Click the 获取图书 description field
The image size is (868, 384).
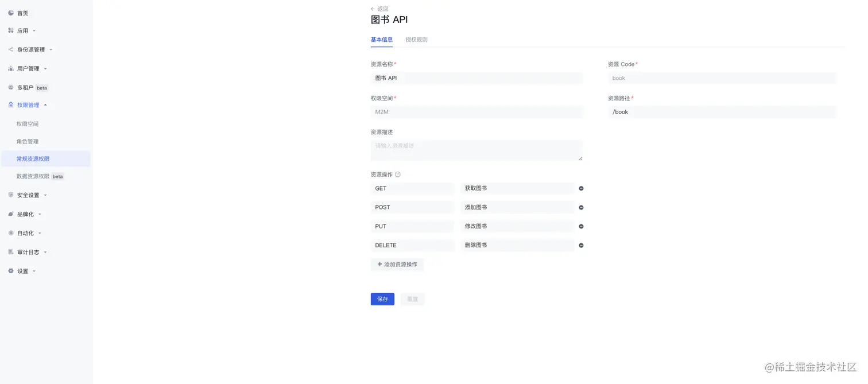pos(517,188)
